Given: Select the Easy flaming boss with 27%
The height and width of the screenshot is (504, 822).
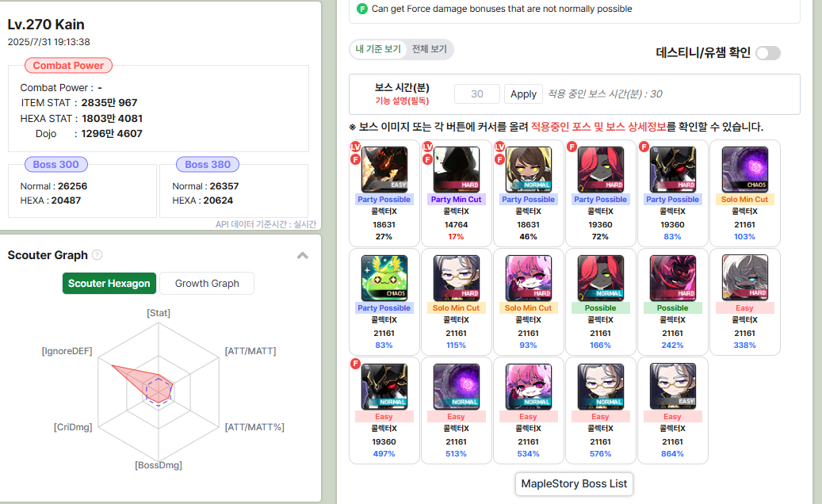Looking at the screenshot, I should click(384, 170).
